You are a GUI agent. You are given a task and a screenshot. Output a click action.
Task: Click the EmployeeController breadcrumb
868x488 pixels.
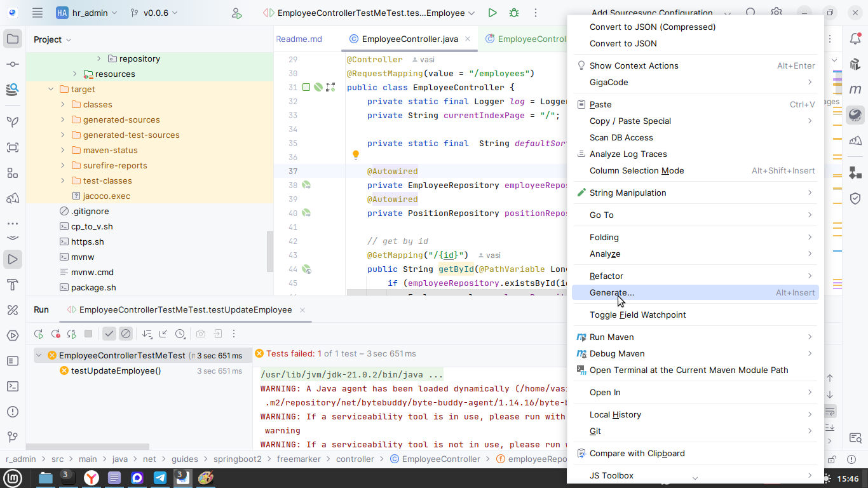click(x=435, y=459)
